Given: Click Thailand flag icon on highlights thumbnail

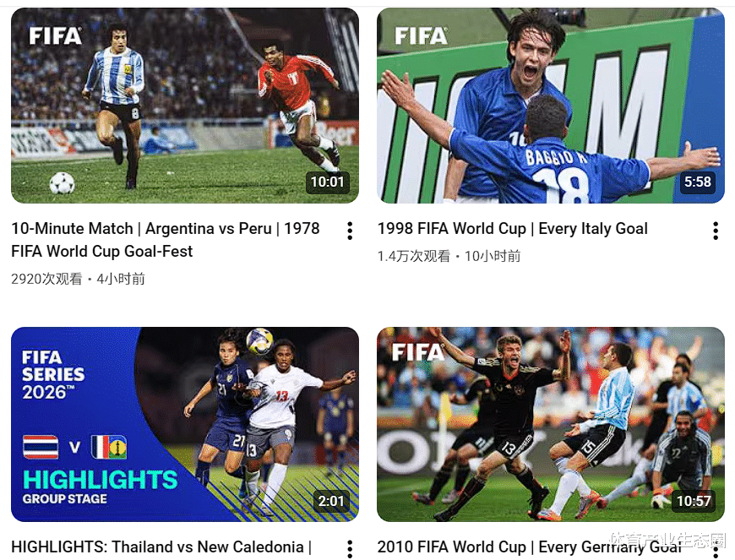Looking at the screenshot, I should coord(41,447).
